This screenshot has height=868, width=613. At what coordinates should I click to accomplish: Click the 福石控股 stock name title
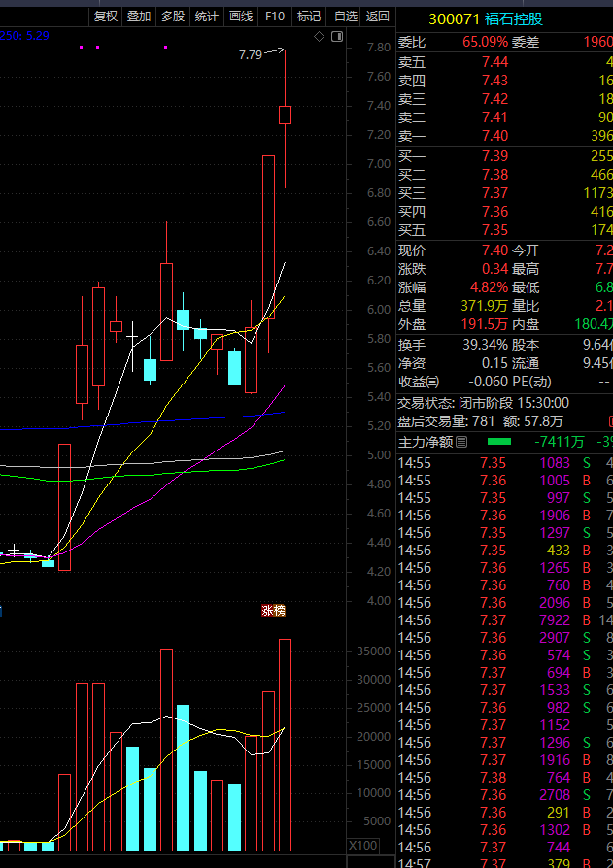[x=514, y=20]
